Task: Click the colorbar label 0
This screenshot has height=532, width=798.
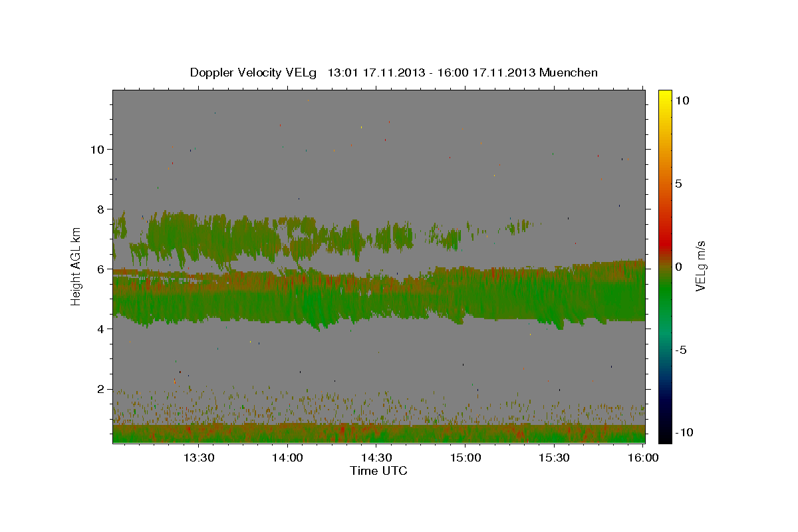Action: click(678, 267)
